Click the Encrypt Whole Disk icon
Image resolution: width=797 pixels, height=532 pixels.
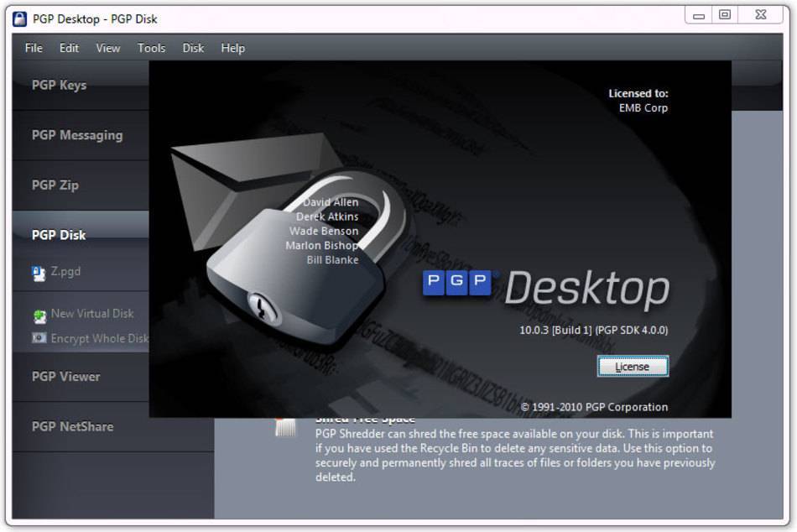tap(39, 339)
